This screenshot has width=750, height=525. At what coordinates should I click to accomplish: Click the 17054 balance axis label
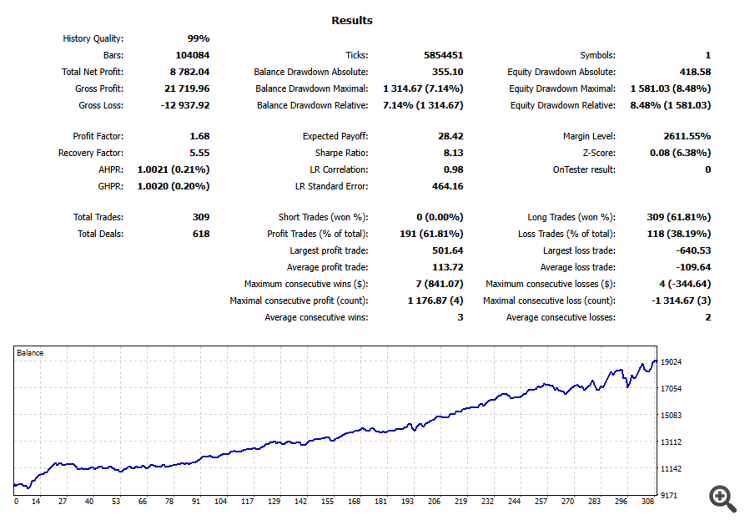pos(671,389)
